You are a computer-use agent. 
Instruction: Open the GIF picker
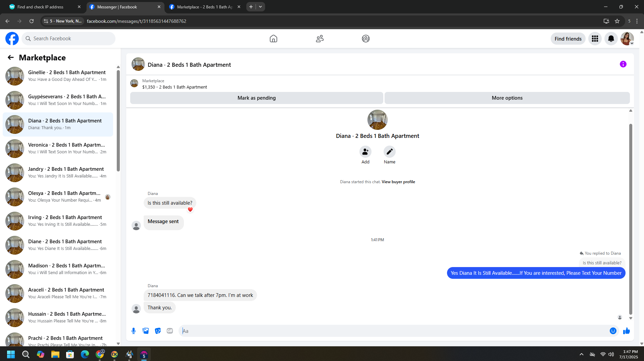pos(170,331)
